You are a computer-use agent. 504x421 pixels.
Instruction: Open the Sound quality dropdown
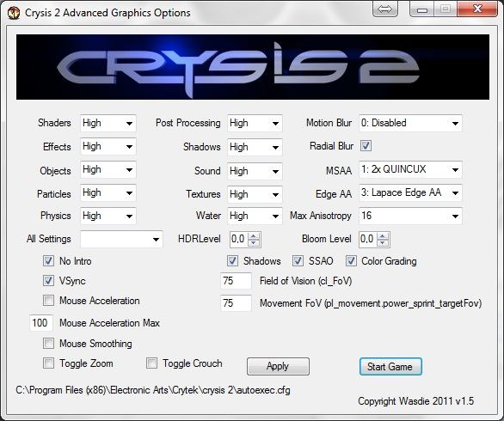click(x=255, y=171)
